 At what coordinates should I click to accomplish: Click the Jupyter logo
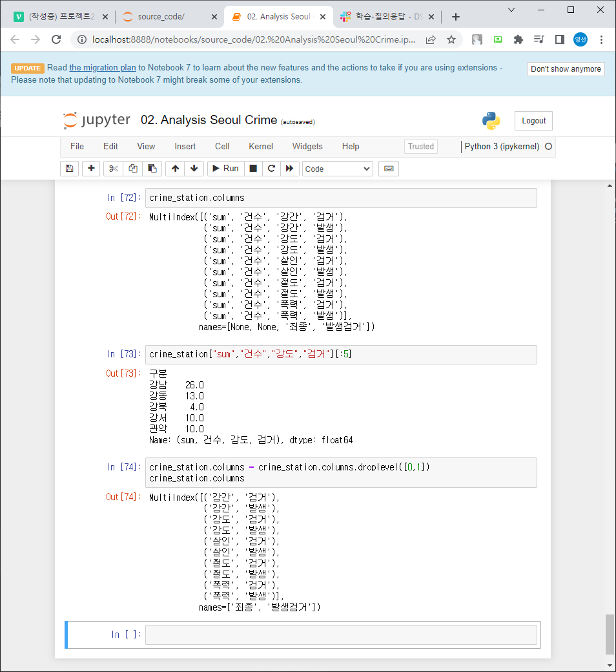pyautogui.click(x=97, y=120)
